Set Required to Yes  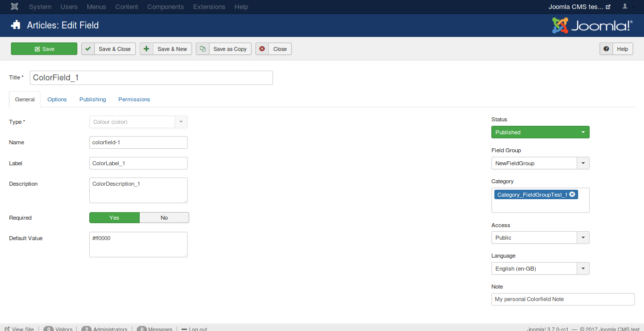click(114, 218)
